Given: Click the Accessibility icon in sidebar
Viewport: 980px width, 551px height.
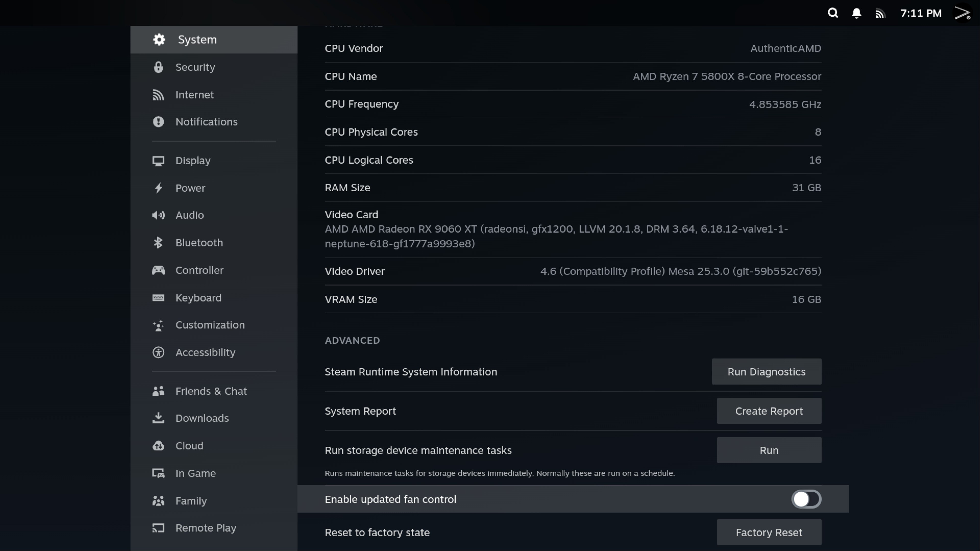Looking at the screenshot, I should pyautogui.click(x=158, y=353).
